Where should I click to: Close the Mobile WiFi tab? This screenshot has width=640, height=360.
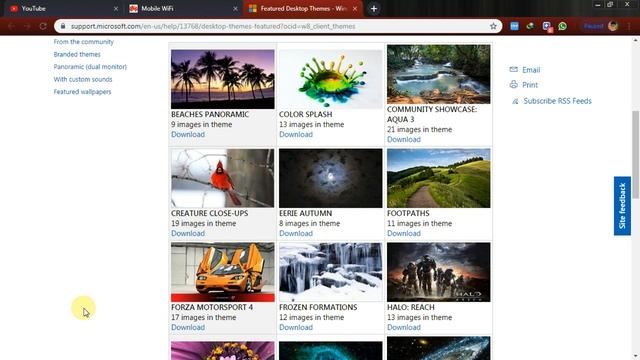pyautogui.click(x=235, y=9)
